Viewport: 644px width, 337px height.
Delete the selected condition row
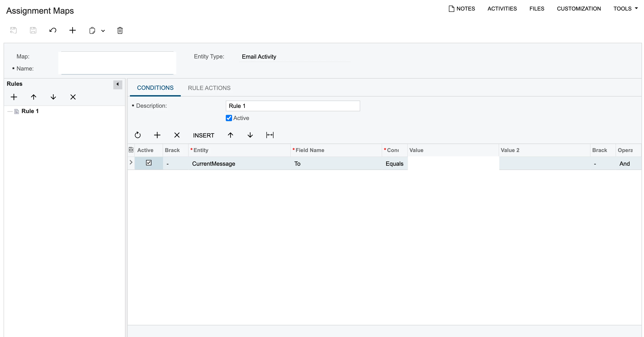tap(177, 135)
